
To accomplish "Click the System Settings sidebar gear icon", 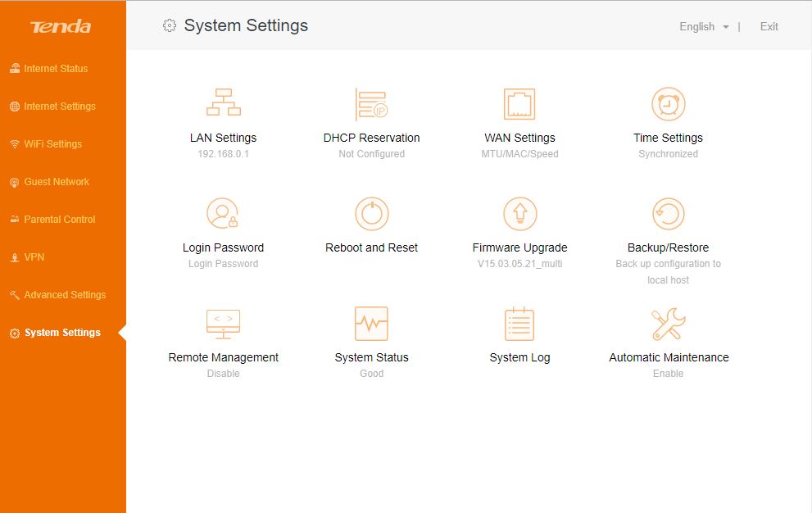I will (x=15, y=334).
